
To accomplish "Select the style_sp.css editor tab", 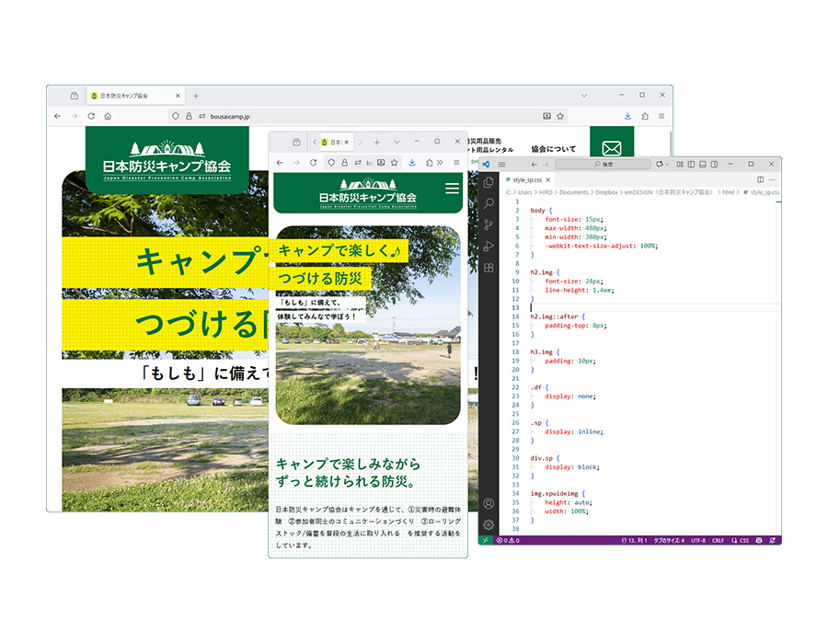I will pos(528,179).
